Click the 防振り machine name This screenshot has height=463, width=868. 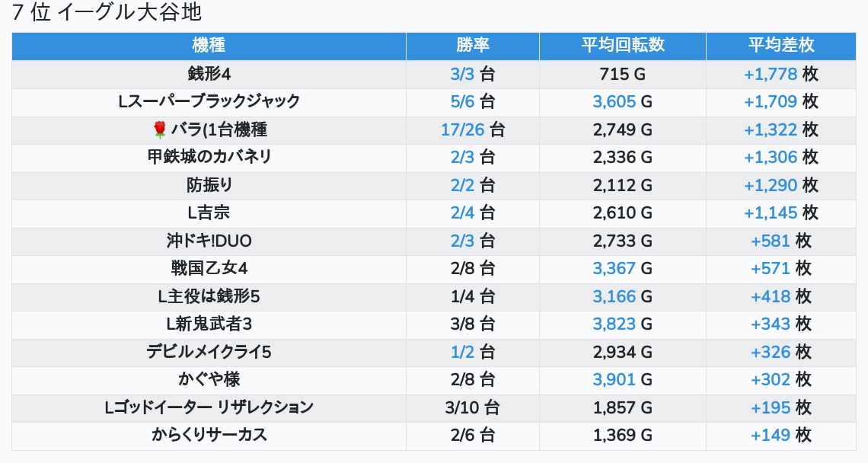(209, 185)
